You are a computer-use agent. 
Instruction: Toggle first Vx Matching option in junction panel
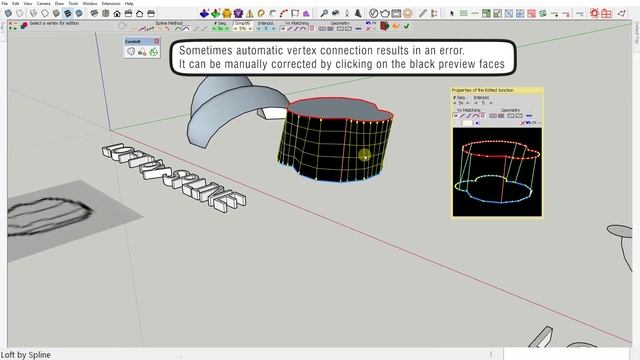coord(456,116)
